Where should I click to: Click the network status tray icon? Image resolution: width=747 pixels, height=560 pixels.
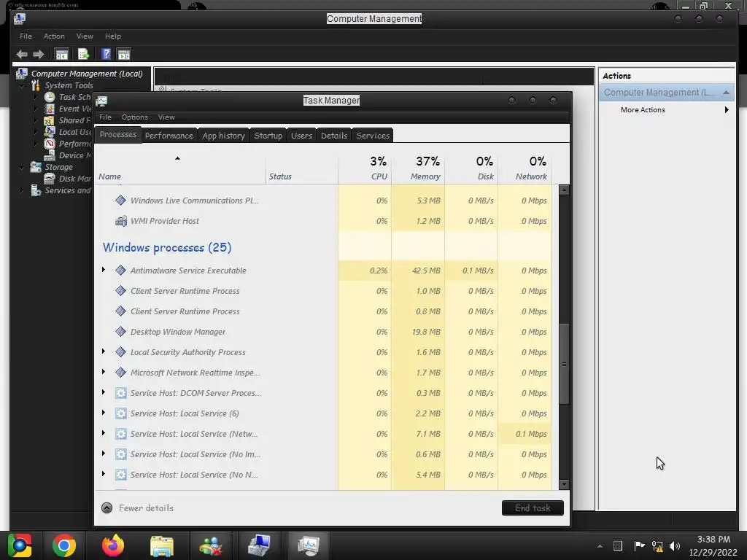(657, 546)
